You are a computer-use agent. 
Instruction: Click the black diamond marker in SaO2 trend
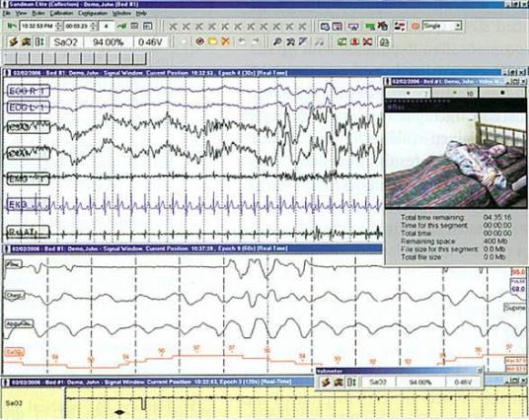pos(119,412)
